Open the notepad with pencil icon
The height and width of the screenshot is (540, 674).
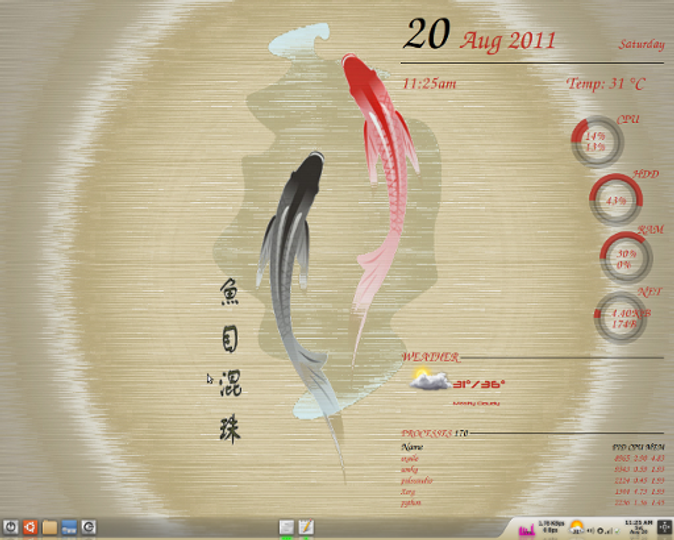click(306, 527)
